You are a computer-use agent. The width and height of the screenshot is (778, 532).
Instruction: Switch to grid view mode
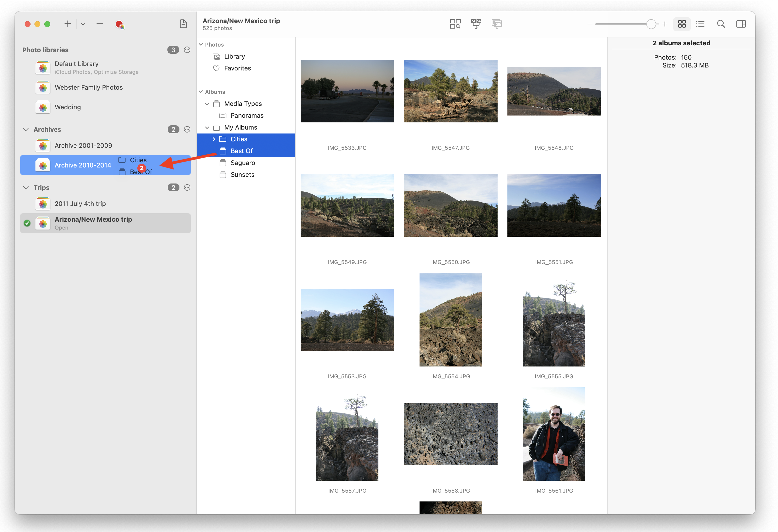pos(681,24)
